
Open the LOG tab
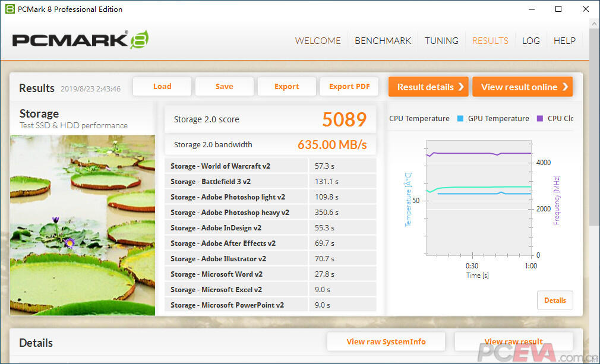click(x=531, y=40)
